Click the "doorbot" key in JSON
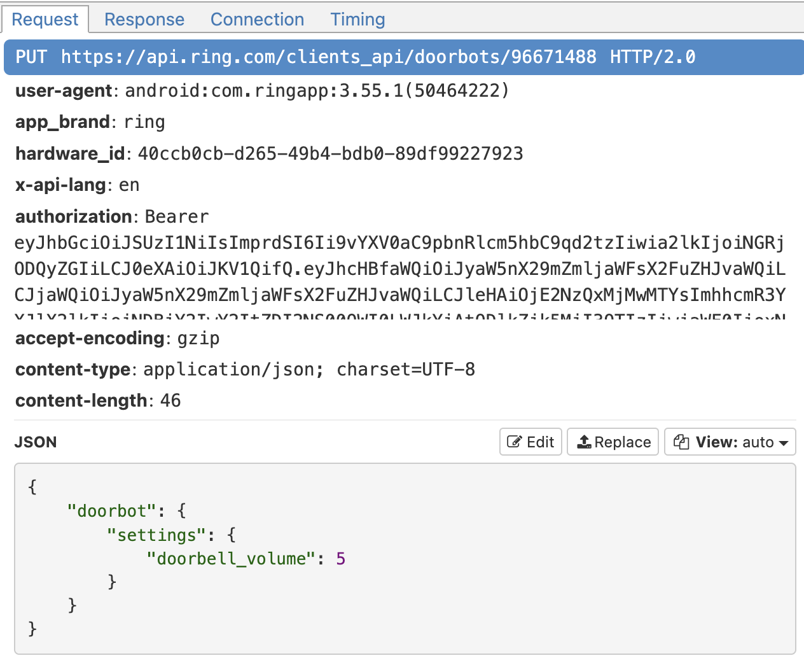 (x=112, y=511)
